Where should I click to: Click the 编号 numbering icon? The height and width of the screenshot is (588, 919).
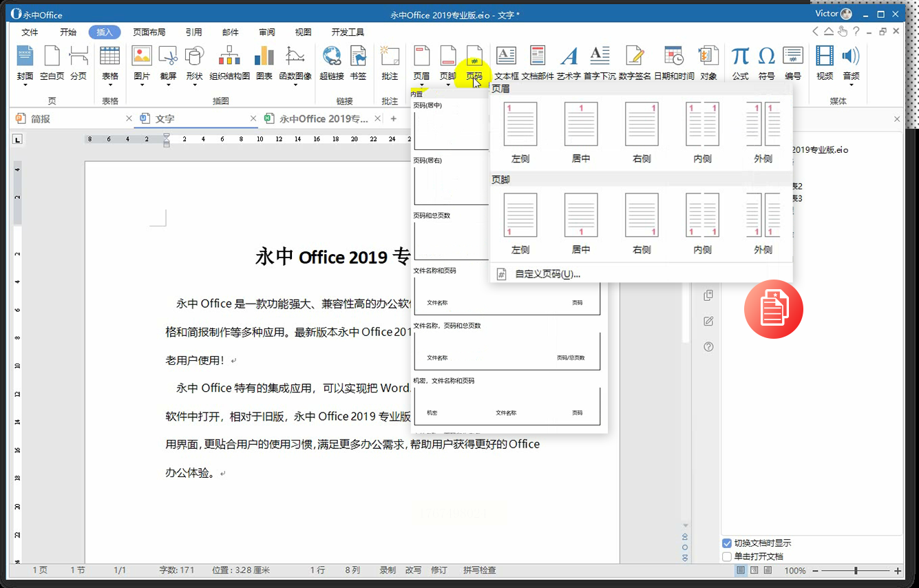tap(793, 57)
